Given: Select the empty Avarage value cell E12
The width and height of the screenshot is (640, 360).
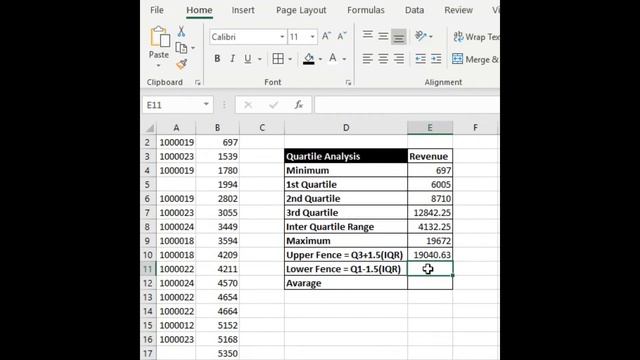Looking at the screenshot, I should pyautogui.click(x=430, y=283).
